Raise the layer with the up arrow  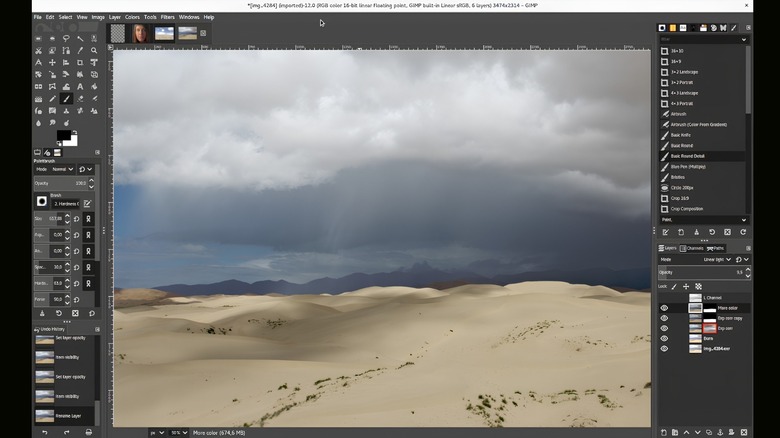click(686, 433)
